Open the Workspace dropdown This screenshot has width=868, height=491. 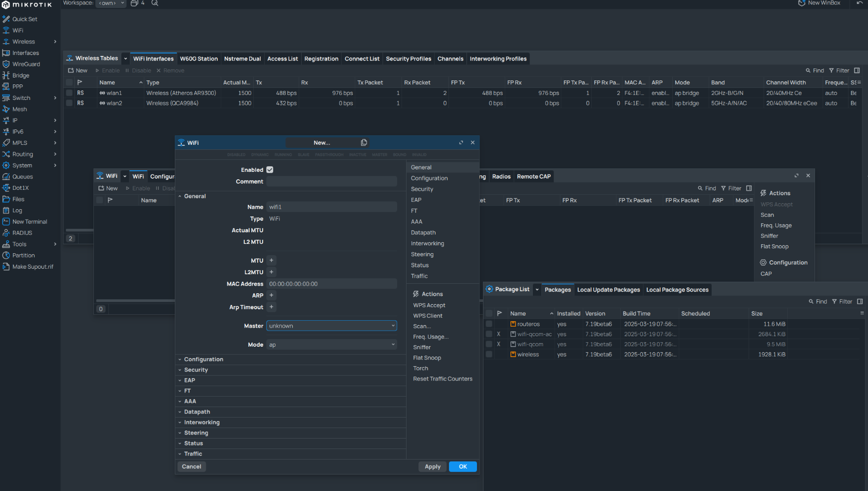click(x=111, y=3)
